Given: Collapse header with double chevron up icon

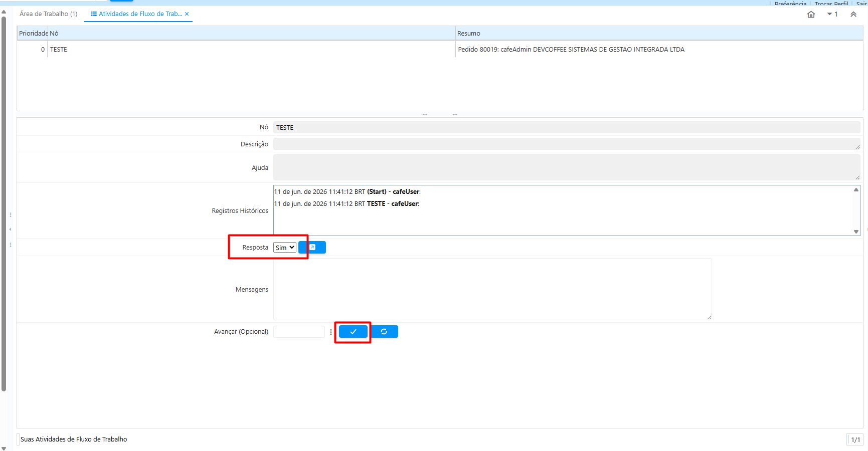Looking at the screenshot, I should [853, 15].
